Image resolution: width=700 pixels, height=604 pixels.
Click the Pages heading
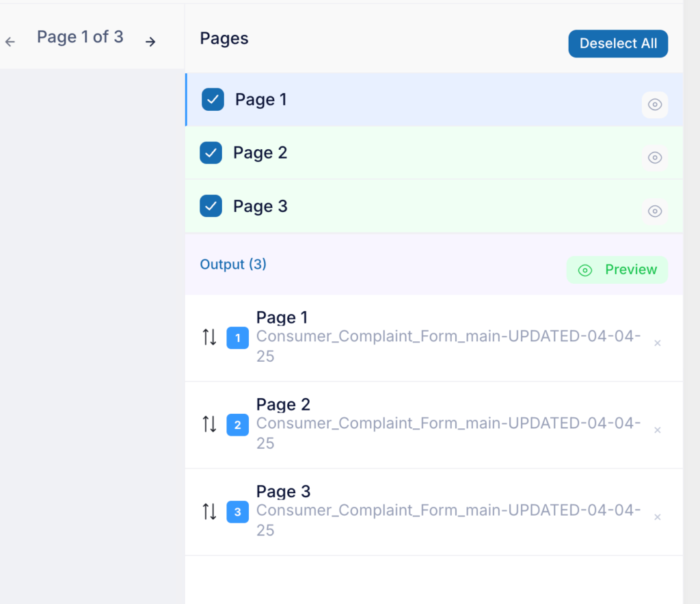click(224, 38)
